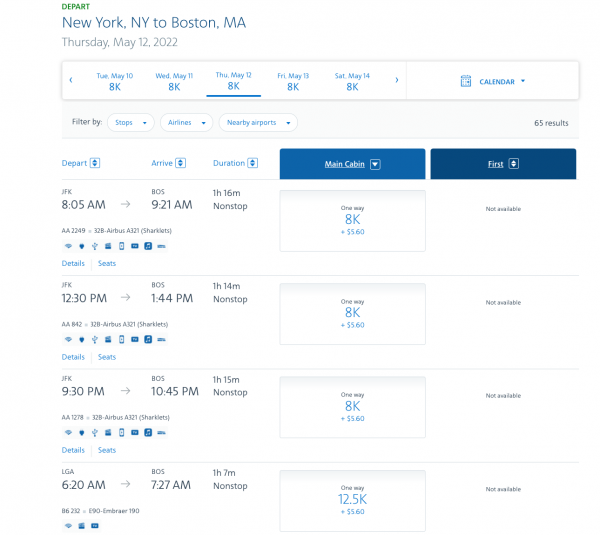Sort flights by Arrive time
This screenshot has height=535, width=600.
point(180,163)
